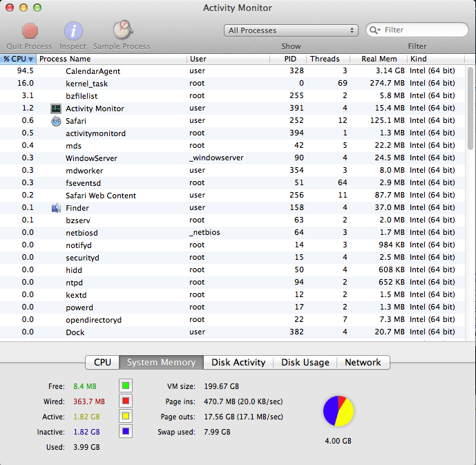Click the search magnifier in Filter field
Screen dimensions: 476x465
pyautogui.click(x=375, y=30)
